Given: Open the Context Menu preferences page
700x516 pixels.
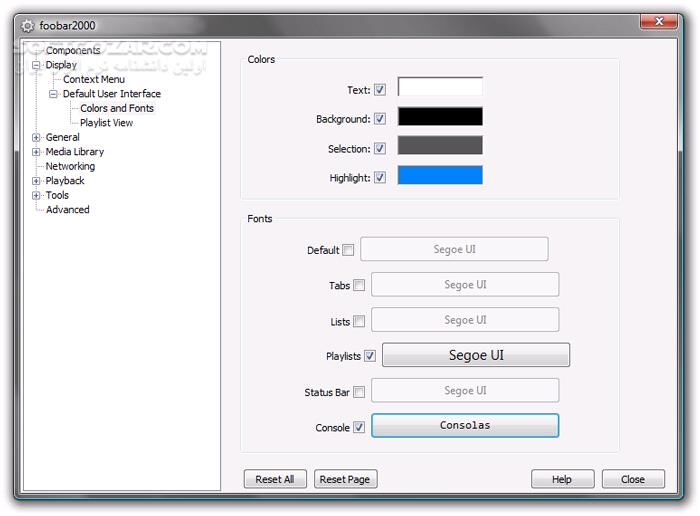Looking at the screenshot, I should point(94,79).
